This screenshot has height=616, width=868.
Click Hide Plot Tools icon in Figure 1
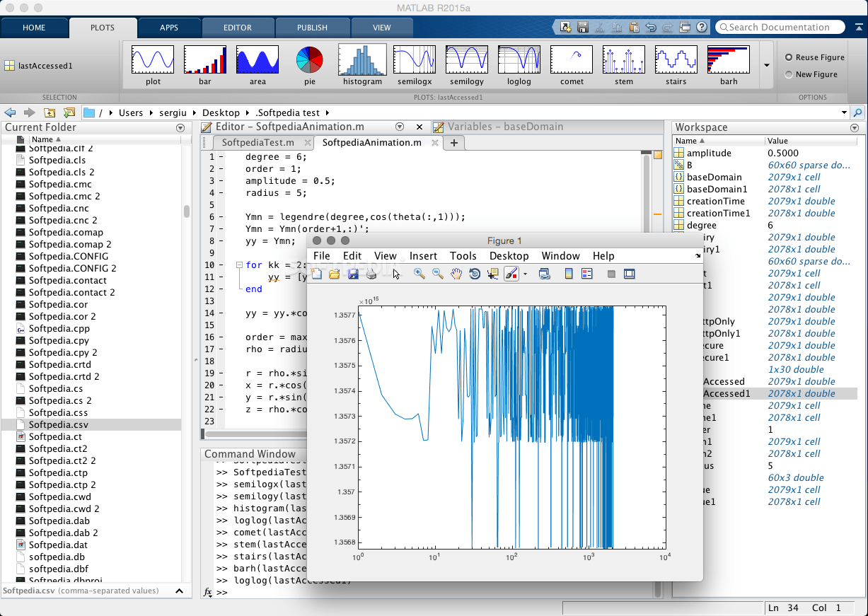click(611, 274)
